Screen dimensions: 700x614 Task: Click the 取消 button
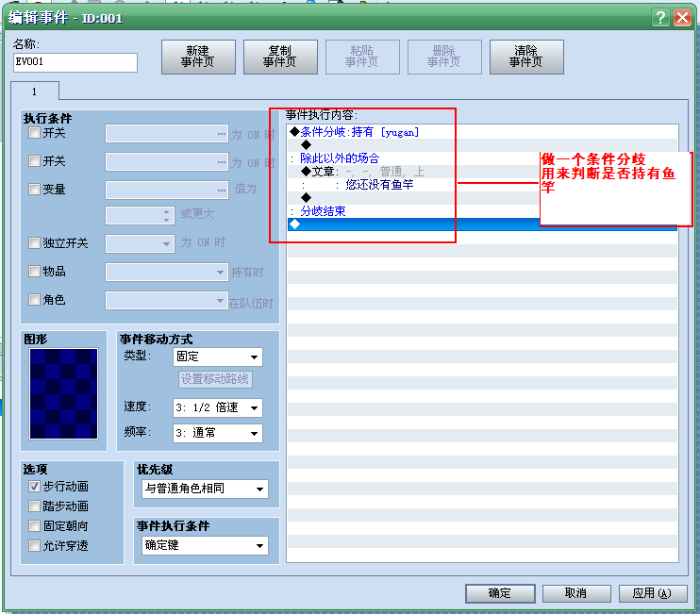click(x=576, y=593)
